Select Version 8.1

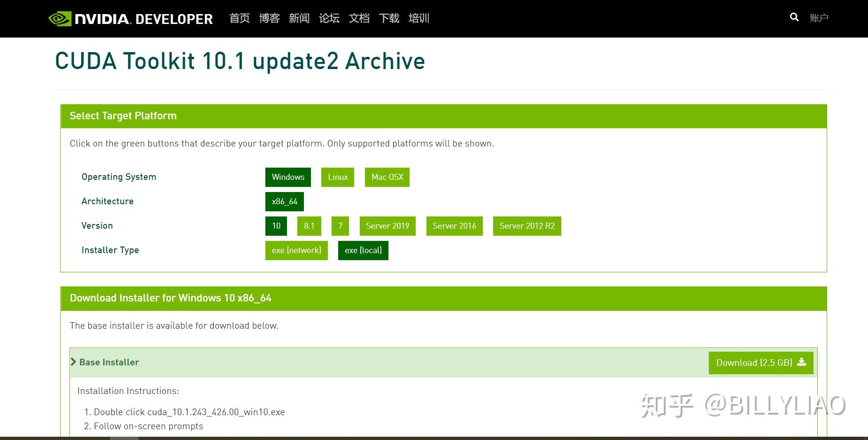(x=309, y=226)
